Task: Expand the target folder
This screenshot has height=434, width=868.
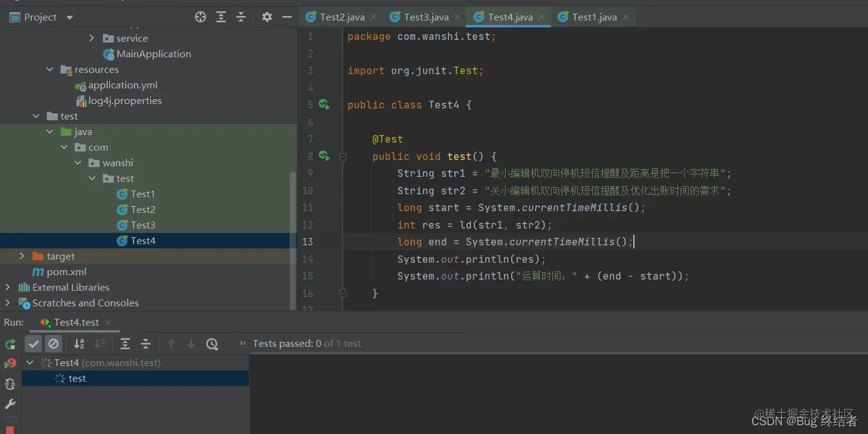Action: coord(22,256)
